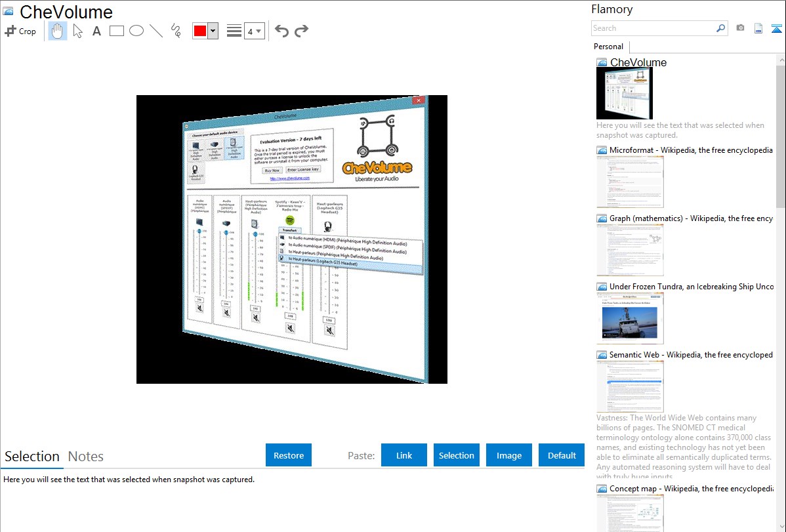The height and width of the screenshot is (532, 786).
Task: Open the Notes tab
Action: [x=86, y=457]
